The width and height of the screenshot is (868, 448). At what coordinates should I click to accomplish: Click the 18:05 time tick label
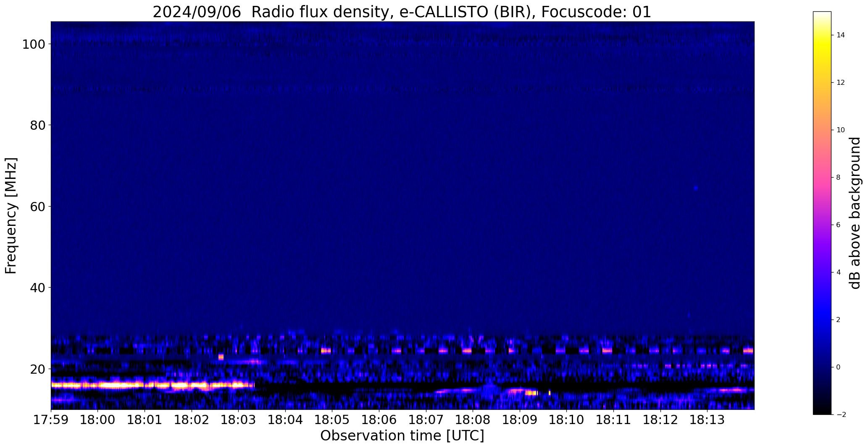(x=332, y=420)
